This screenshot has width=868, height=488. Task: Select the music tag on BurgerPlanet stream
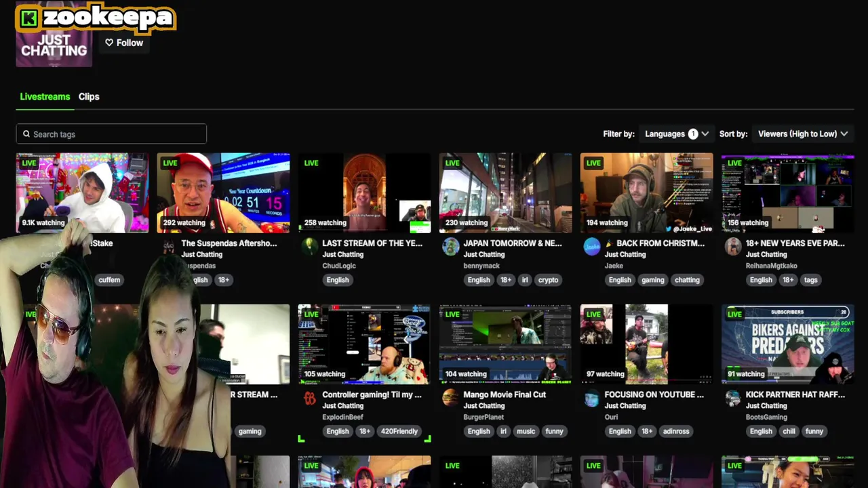[526, 431]
